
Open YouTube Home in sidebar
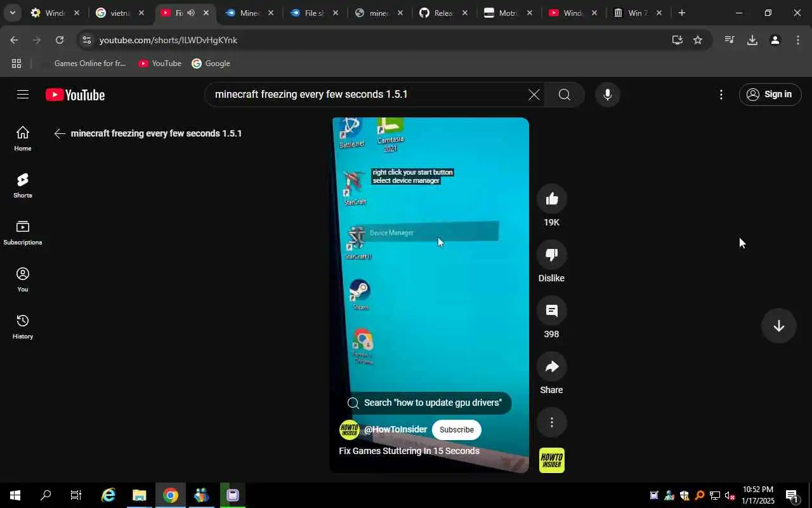(x=23, y=138)
